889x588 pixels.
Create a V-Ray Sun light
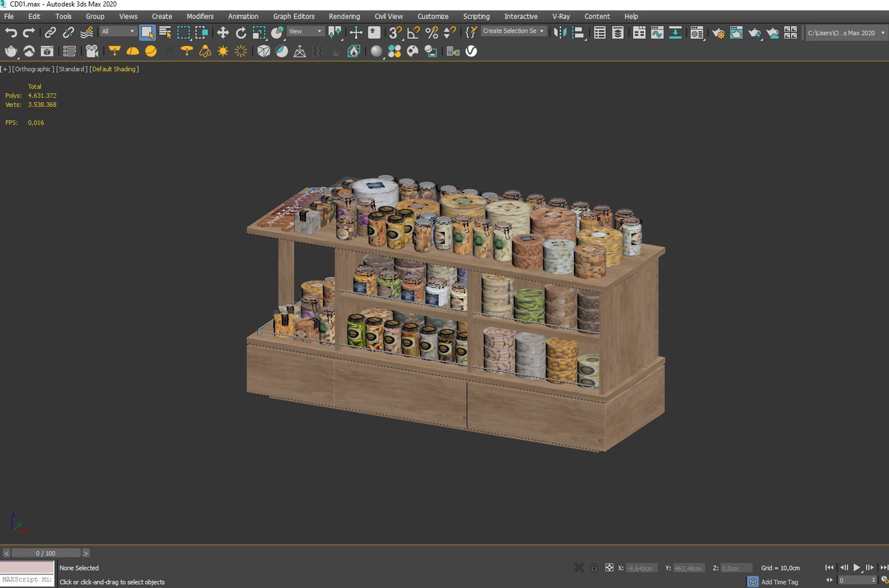(223, 51)
